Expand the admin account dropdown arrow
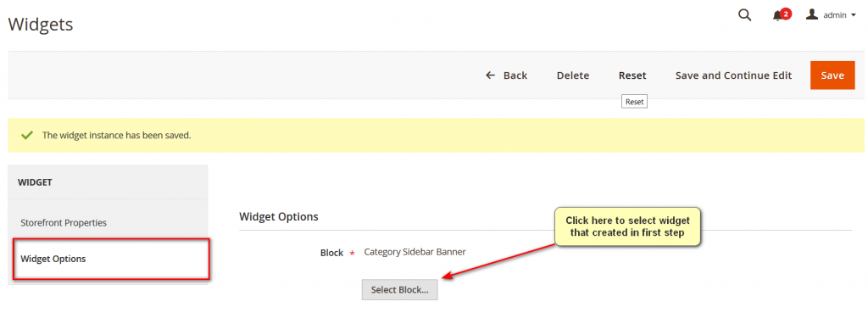The width and height of the screenshot is (868, 324). [854, 15]
